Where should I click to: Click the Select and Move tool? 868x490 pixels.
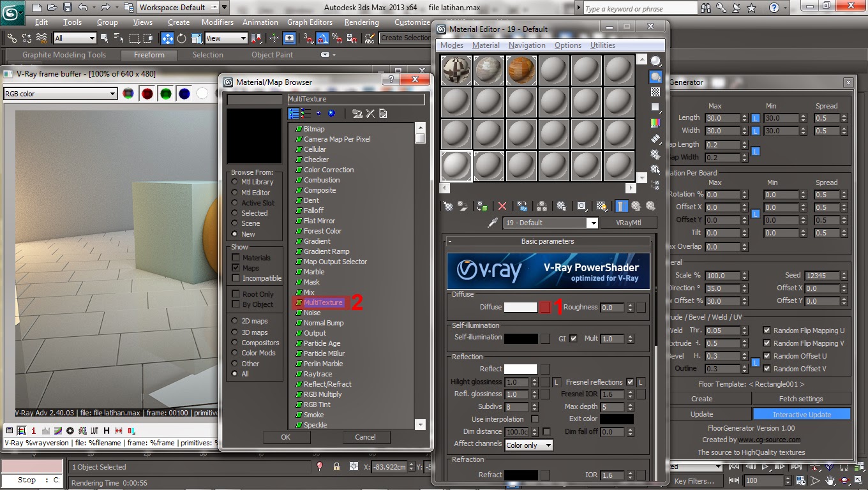point(167,38)
